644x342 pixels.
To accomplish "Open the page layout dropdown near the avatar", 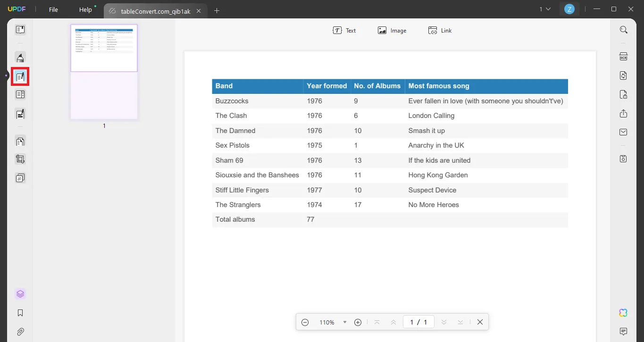I will pyautogui.click(x=544, y=9).
